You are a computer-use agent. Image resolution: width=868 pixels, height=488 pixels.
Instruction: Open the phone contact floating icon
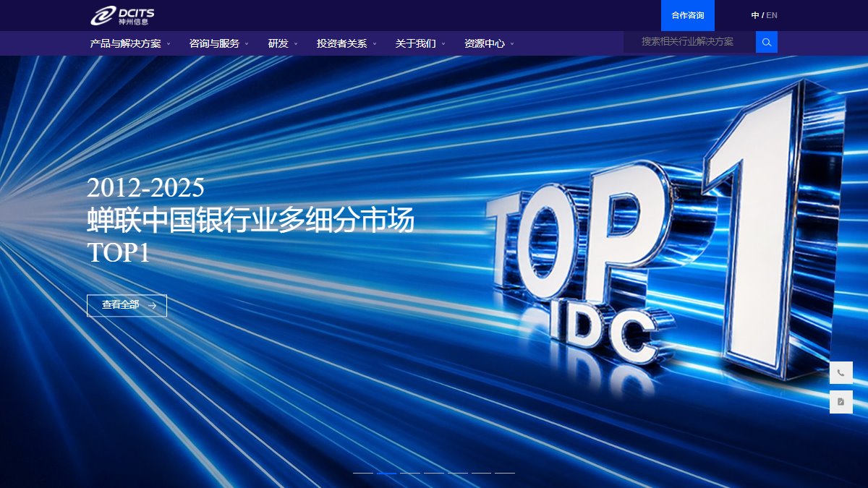[841, 373]
